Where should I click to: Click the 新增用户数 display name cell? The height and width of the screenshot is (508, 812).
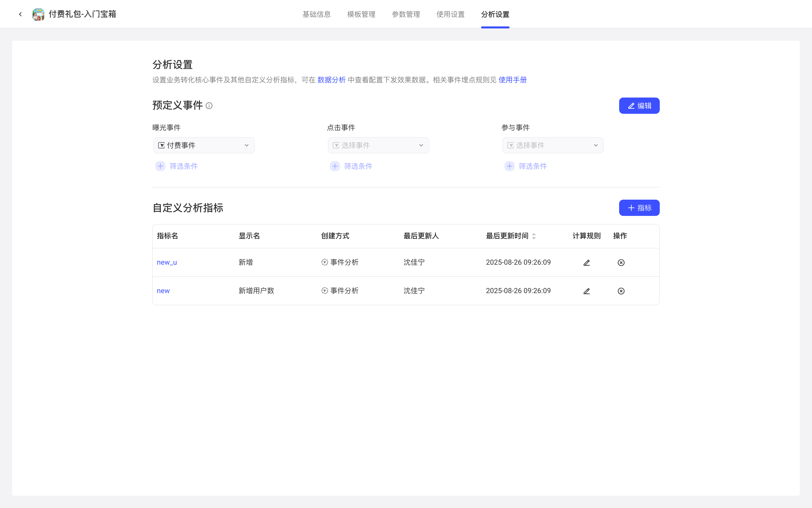[256, 291]
